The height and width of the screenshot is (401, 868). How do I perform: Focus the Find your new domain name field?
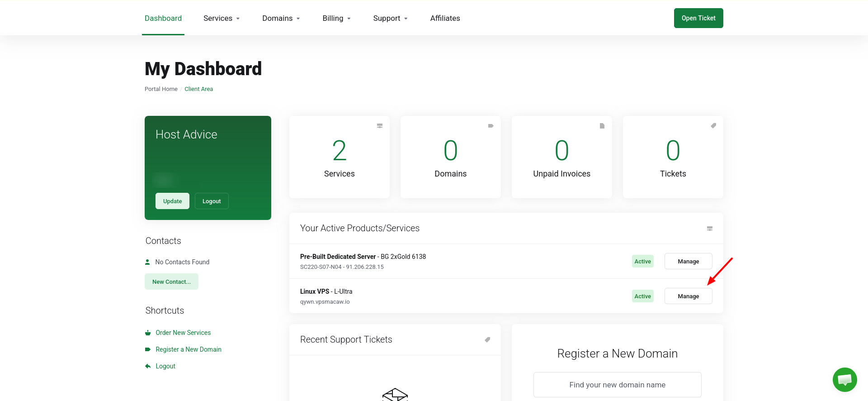618,385
